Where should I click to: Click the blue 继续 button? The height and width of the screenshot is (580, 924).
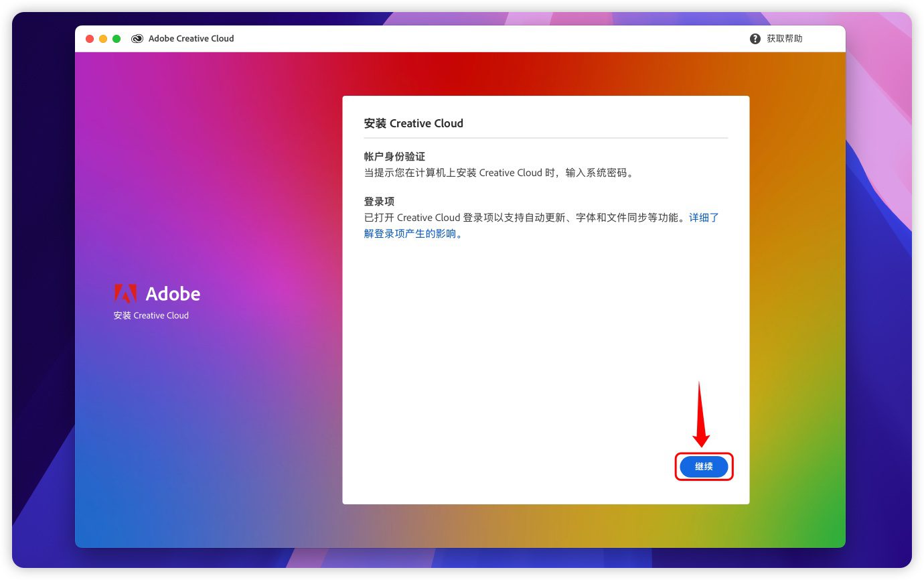click(703, 467)
